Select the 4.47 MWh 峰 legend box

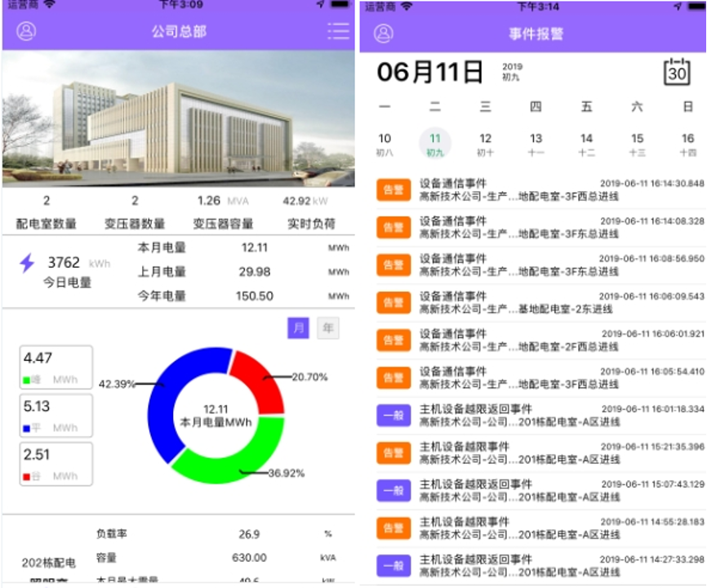click(x=56, y=367)
